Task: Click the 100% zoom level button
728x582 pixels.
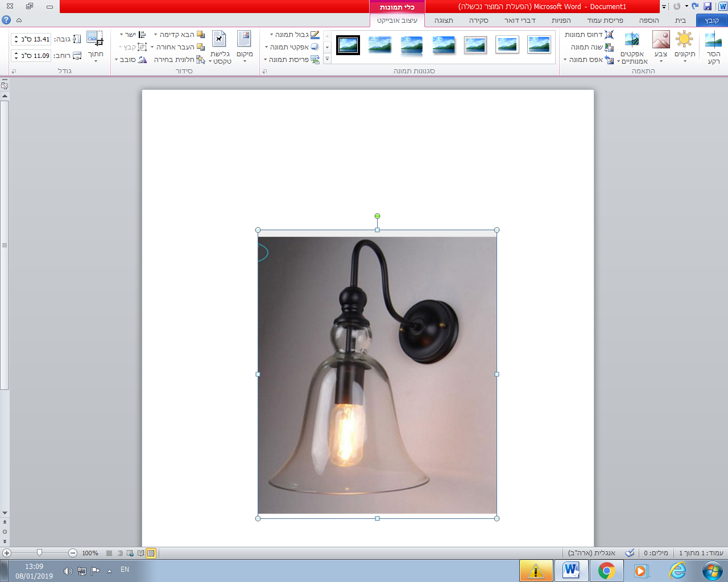Action: coord(90,553)
